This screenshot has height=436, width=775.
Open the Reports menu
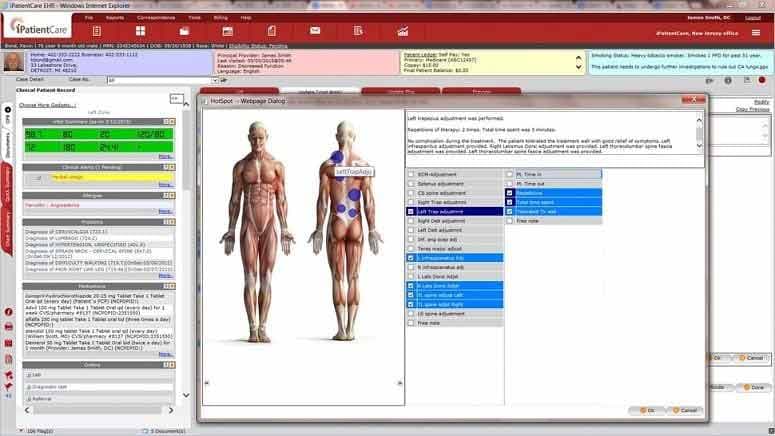[115, 18]
